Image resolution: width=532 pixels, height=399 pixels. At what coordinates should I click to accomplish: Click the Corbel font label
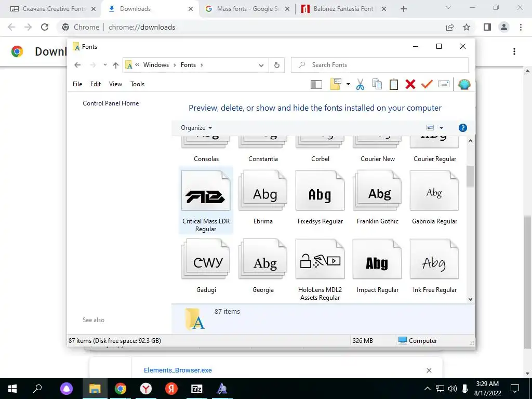320,159
